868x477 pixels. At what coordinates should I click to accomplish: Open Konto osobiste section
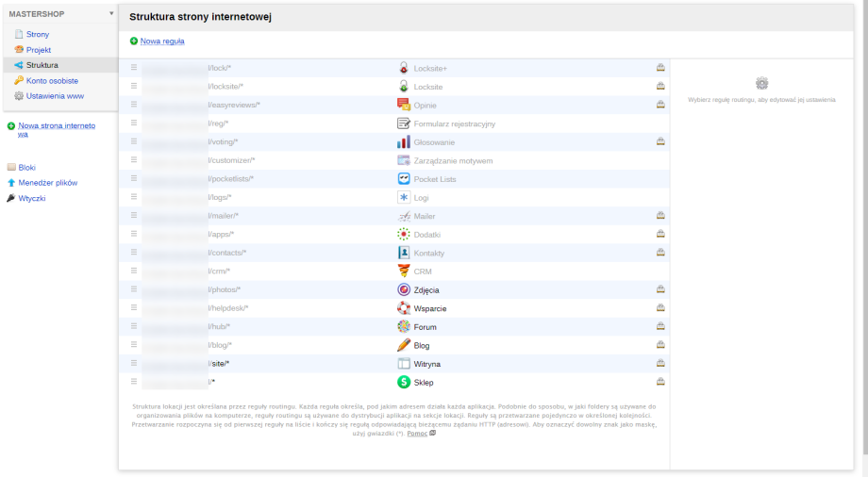point(52,81)
